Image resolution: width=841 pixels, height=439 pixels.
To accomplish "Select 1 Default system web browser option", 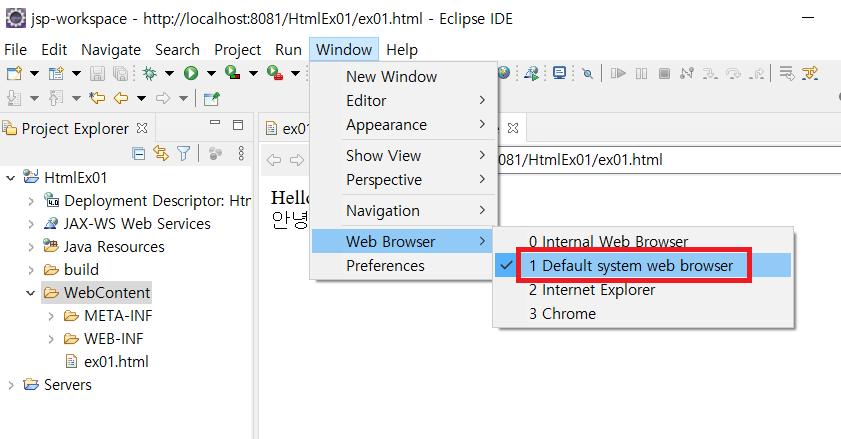I will [643, 265].
